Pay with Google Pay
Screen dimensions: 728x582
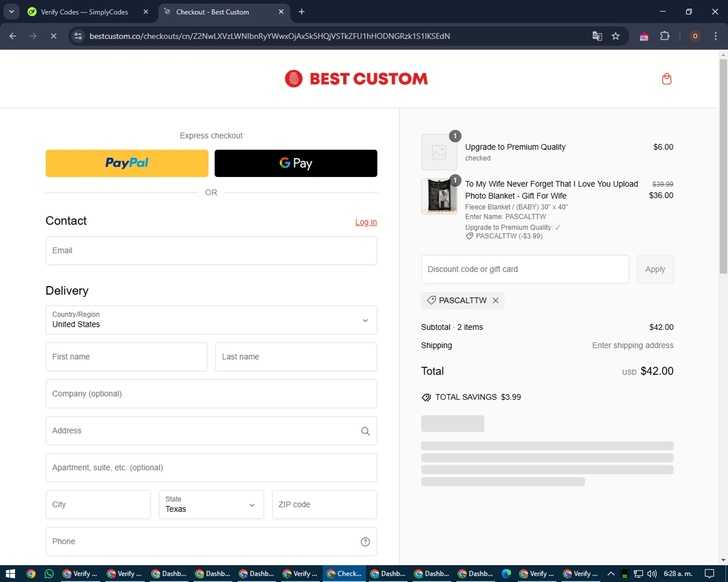[x=296, y=163]
